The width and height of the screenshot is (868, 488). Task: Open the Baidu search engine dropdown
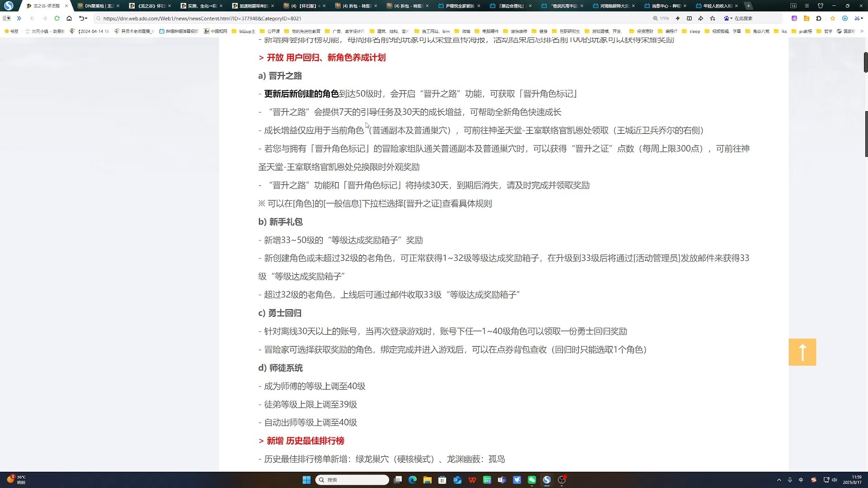point(728,19)
